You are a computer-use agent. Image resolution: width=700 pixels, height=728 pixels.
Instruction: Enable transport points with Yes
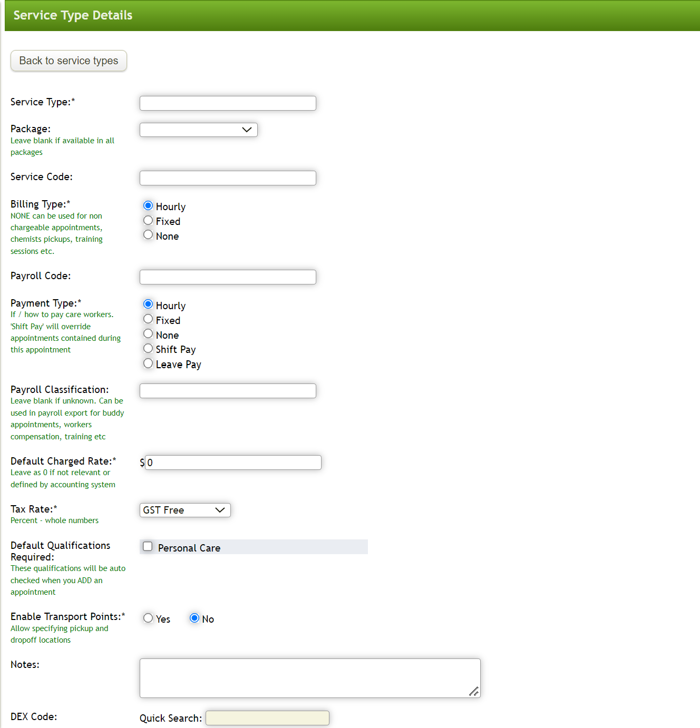tap(148, 618)
